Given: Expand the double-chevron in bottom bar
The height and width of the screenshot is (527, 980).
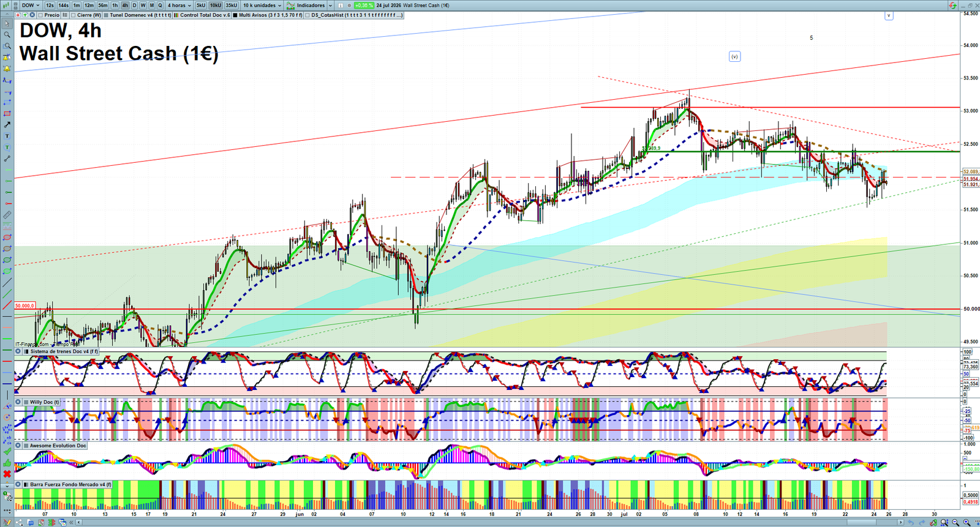Looking at the screenshot, I should [71, 523].
